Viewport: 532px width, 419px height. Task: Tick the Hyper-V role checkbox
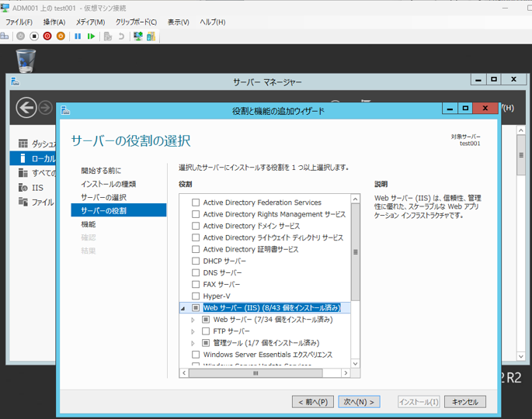pyautogui.click(x=196, y=296)
